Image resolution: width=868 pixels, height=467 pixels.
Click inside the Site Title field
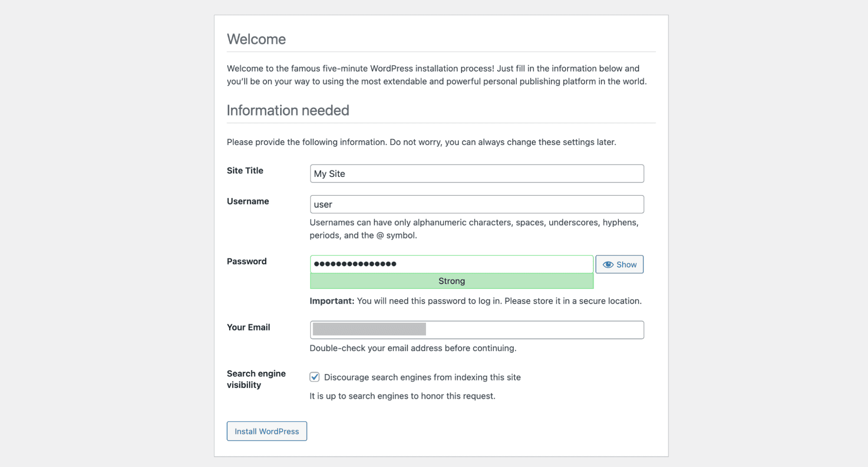(476, 173)
